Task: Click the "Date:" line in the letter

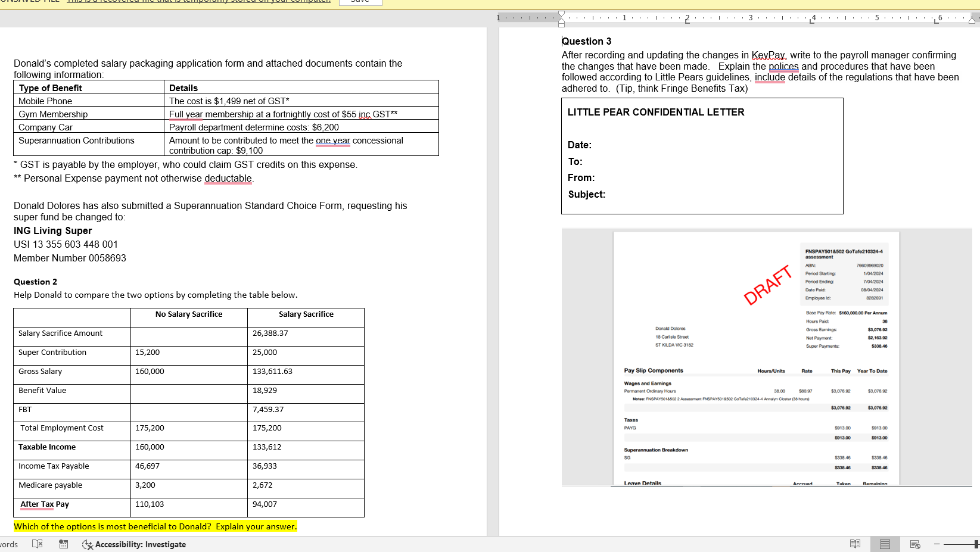Action: click(x=580, y=145)
